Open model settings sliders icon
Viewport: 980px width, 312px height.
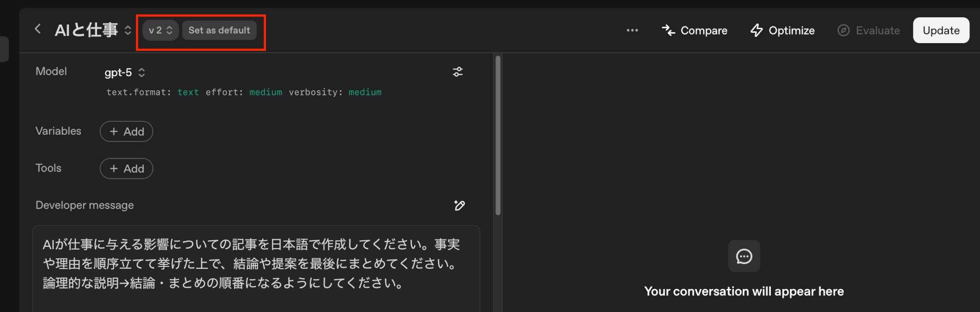[x=457, y=72]
